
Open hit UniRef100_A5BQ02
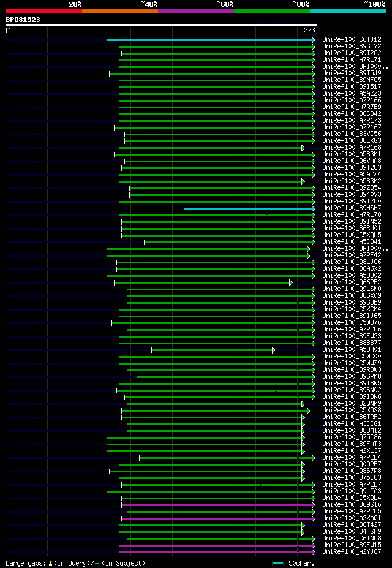[352, 276]
